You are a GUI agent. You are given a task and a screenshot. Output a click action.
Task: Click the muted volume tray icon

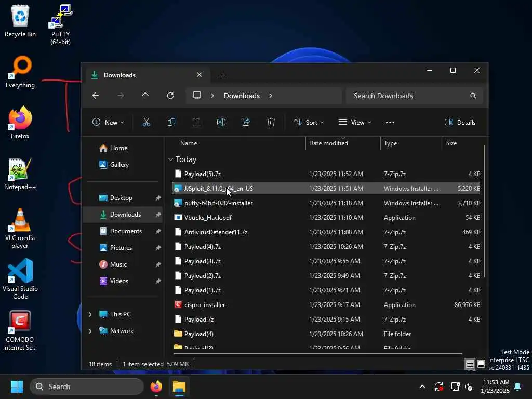pos(469,387)
